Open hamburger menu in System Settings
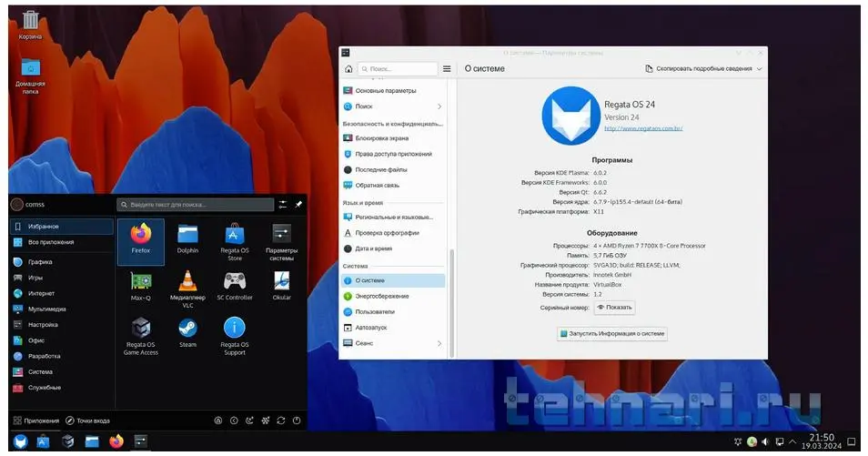Screen dimensions: 868x456 click(447, 68)
